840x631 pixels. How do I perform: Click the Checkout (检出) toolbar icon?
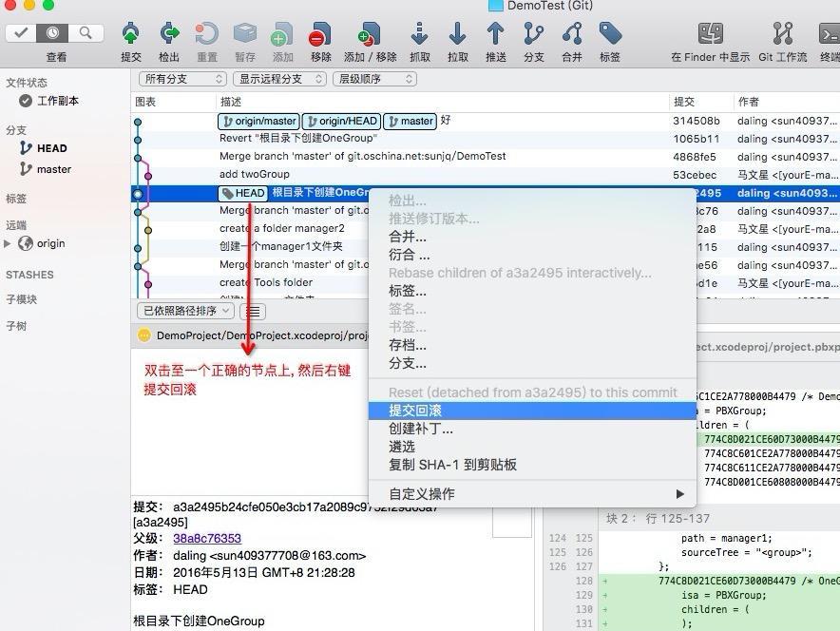point(169,34)
